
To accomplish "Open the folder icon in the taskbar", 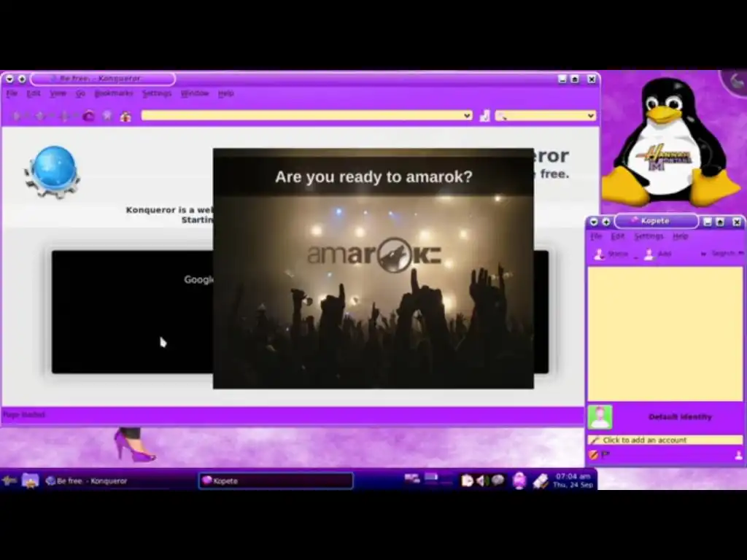I will 30,481.
